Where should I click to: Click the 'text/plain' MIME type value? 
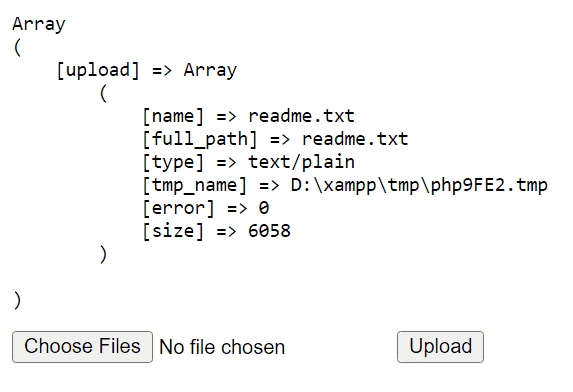tap(301, 162)
